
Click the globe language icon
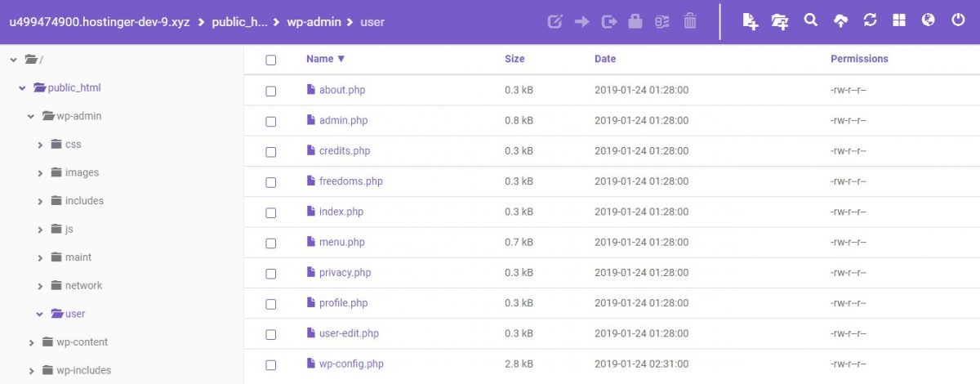[928, 20]
